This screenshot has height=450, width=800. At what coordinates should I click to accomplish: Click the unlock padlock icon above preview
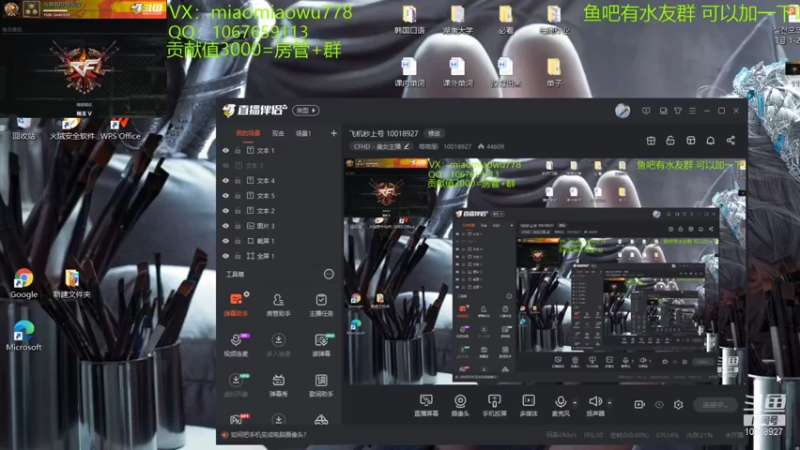pos(670,141)
